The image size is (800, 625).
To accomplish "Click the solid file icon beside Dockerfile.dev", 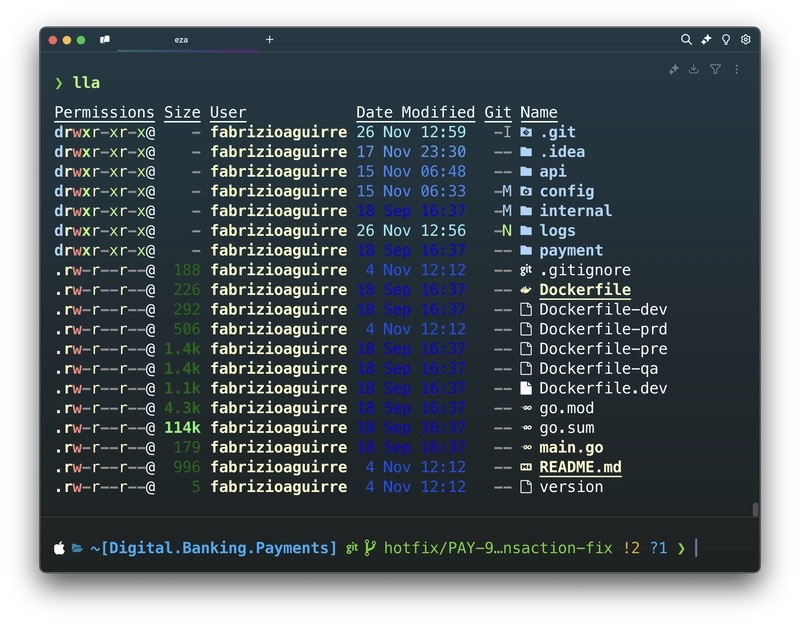I will coord(526,388).
